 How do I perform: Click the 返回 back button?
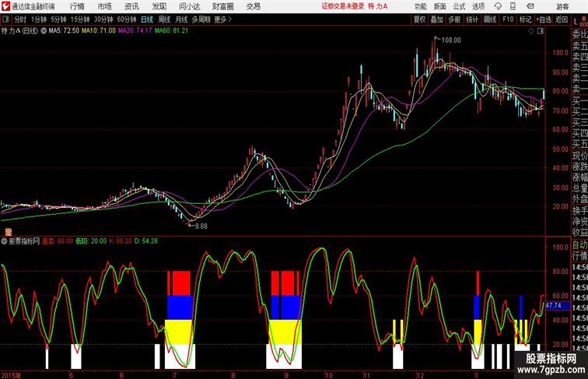(x=562, y=19)
